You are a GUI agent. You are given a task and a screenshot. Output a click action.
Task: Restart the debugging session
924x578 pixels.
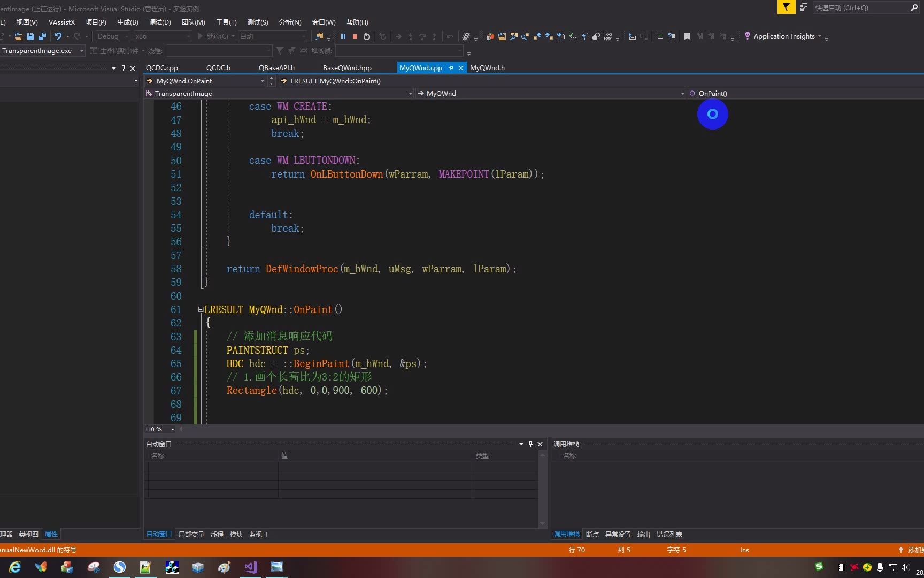click(x=367, y=36)
